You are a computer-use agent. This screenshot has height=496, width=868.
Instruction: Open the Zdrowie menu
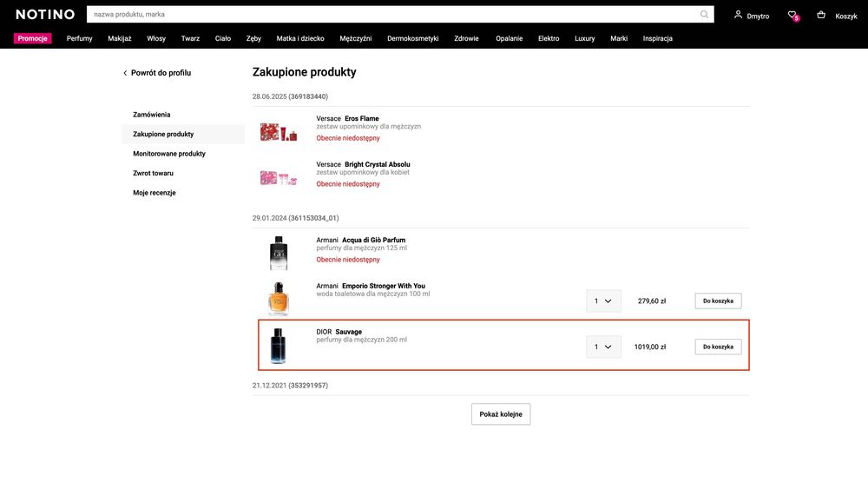click(466, 38)
